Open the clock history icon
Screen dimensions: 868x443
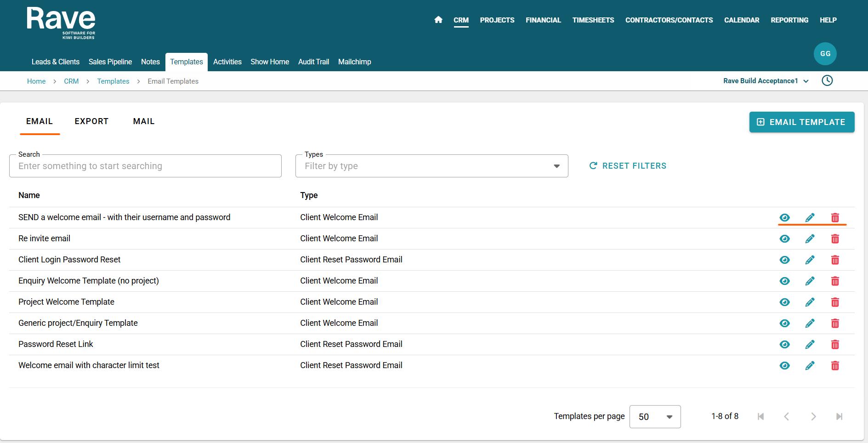click(x=827, y=80)
